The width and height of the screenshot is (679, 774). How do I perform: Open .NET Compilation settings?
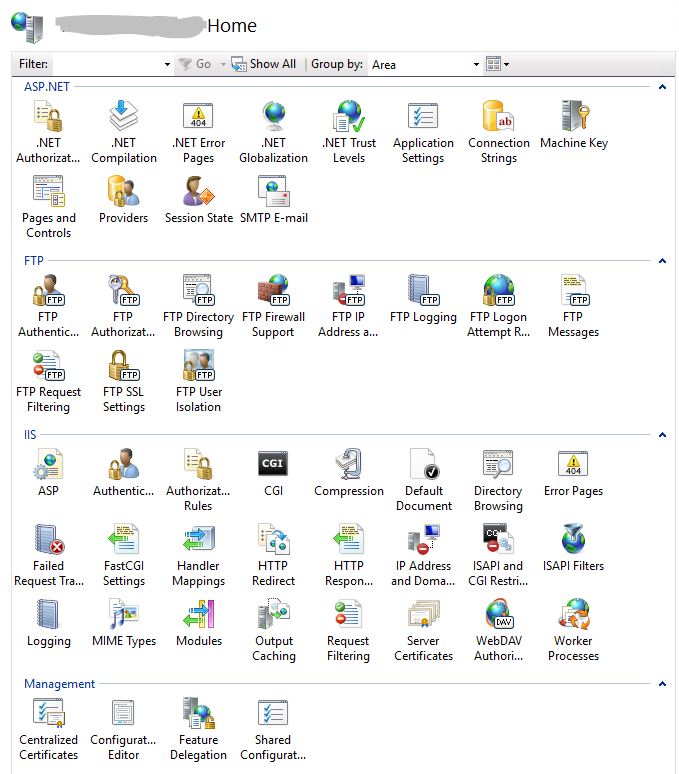coord(123,132)
